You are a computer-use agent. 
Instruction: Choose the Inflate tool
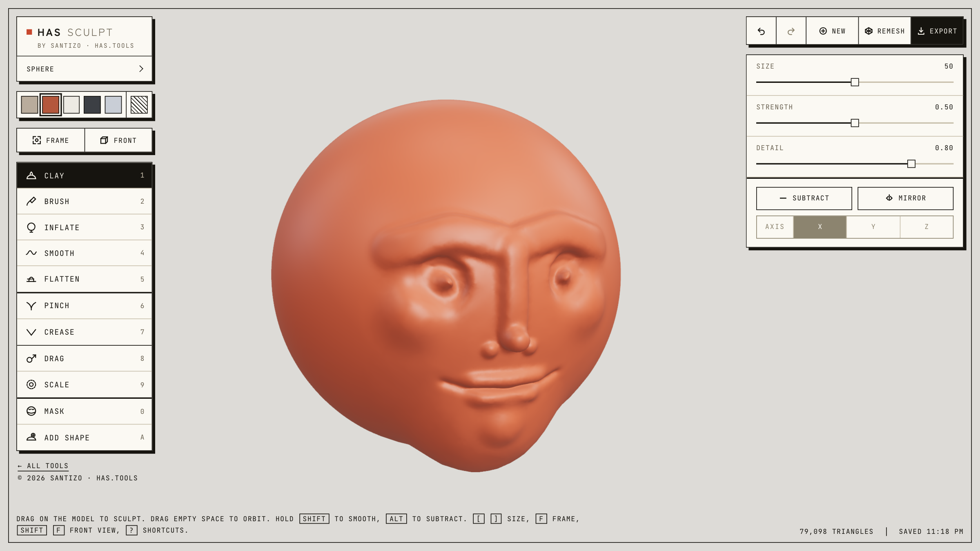(x=84, y=227)
